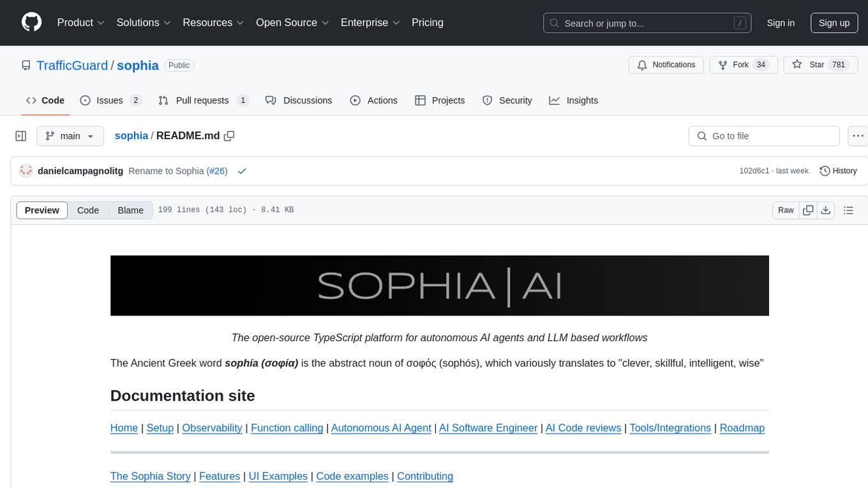Jump to The Sophia Story
The image size is (868, 488).
pos(151,476)
